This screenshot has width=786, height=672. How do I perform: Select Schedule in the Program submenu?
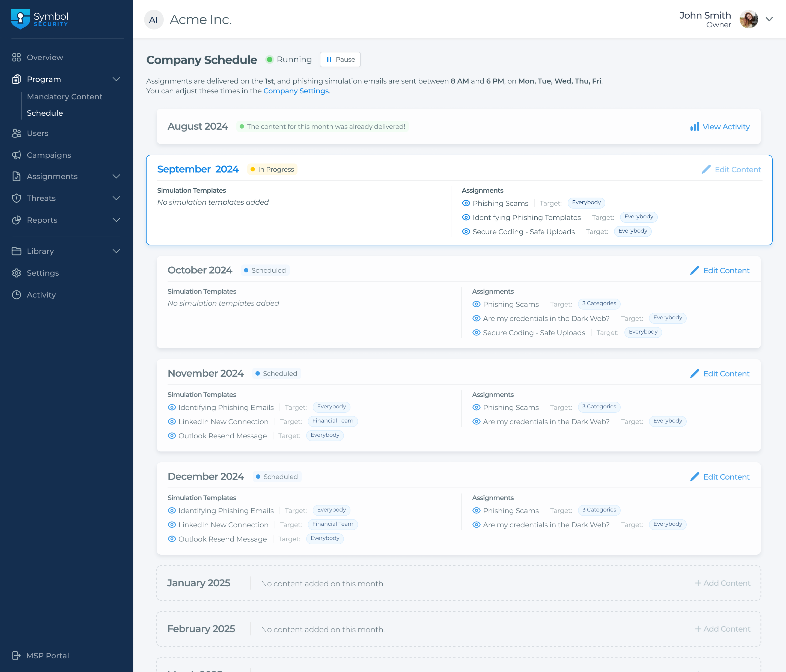pyautogui.click(x=45, y=113)
